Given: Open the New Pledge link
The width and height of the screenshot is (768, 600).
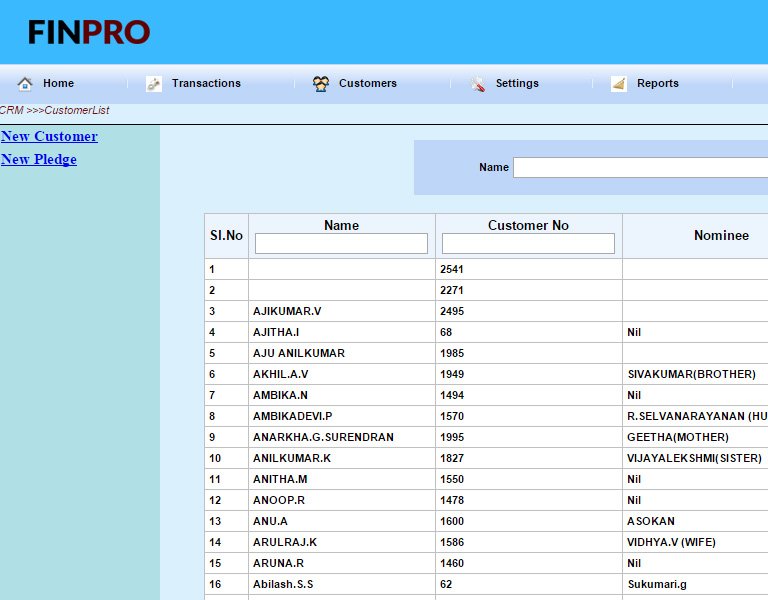Looking at the screenshot, I should click(39, 159).
